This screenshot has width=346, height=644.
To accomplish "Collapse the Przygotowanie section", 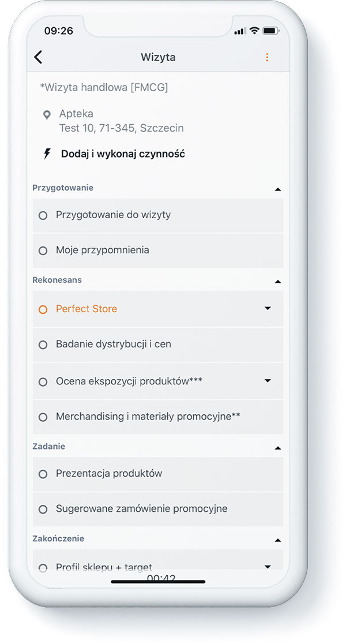I will click(278, 189).
